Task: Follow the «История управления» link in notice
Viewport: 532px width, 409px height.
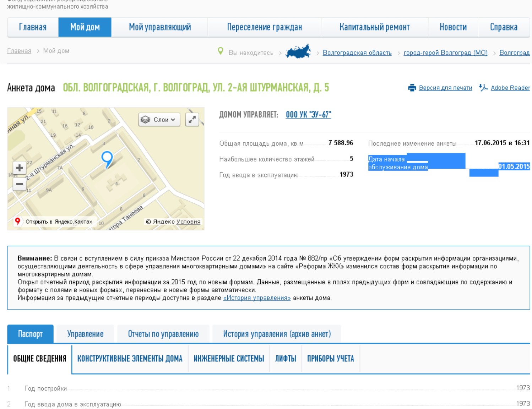Action: 256,298
